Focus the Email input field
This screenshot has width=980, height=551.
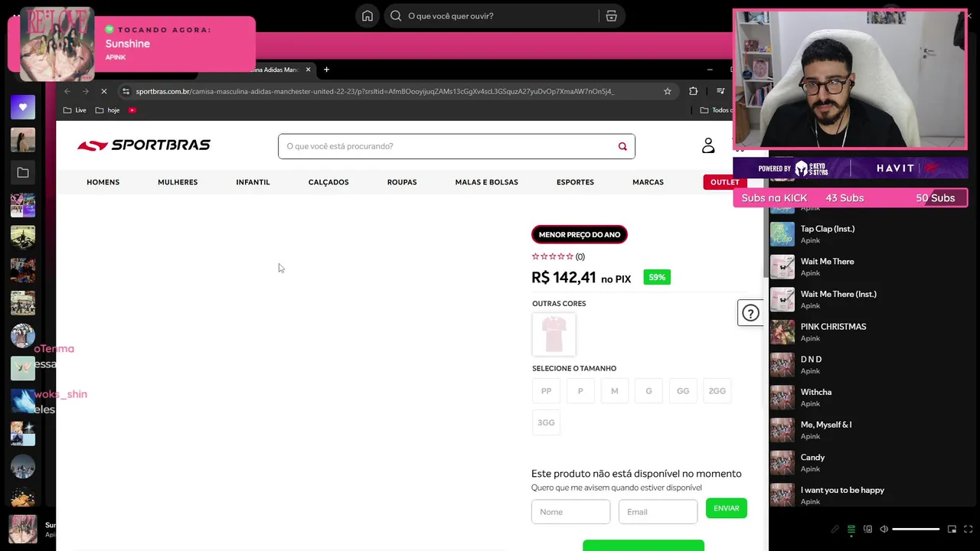658,512
